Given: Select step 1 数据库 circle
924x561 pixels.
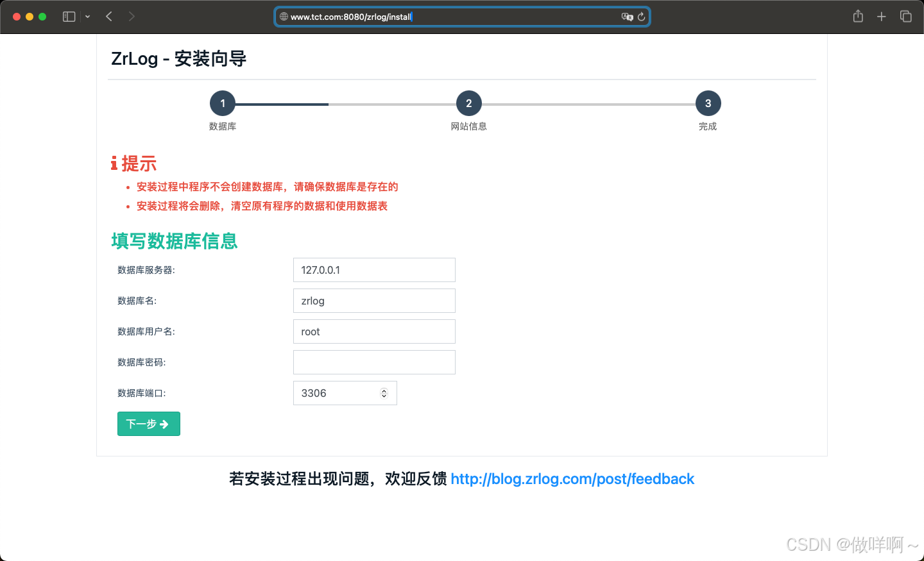Looking at the screenshot, I should pos(223,103).
